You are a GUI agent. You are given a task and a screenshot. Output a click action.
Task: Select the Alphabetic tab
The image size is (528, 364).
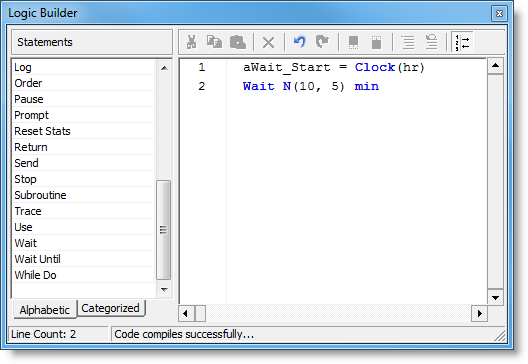click(x=44, y=310)
